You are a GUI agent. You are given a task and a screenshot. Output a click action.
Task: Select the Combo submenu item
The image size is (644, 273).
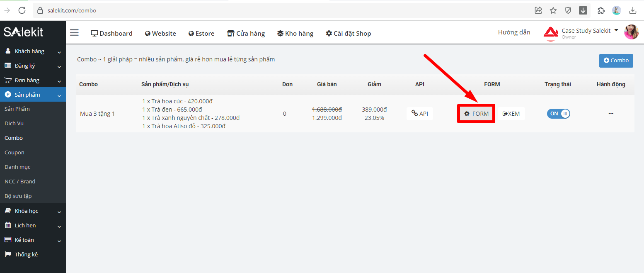coord(14,138)
